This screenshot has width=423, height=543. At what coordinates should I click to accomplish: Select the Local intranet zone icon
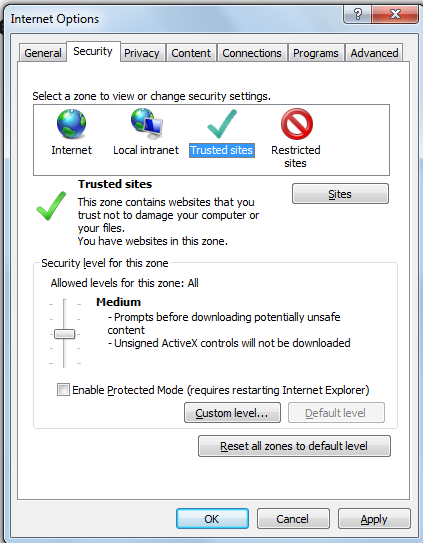coord(147,122)
